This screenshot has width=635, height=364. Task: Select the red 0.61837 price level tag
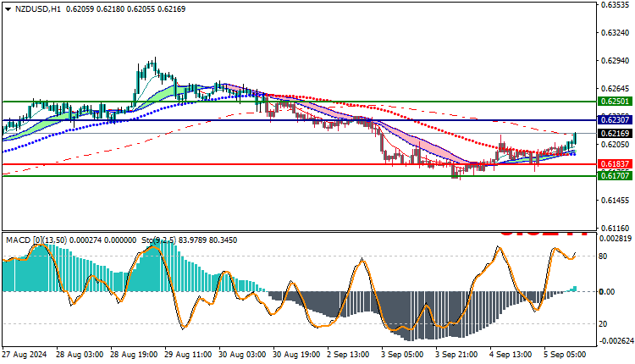(x=616, y=164)
